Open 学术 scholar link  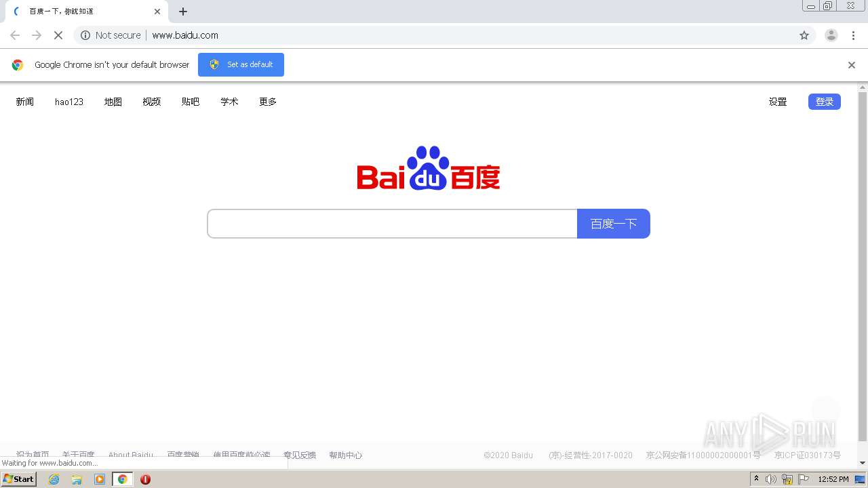[x=229, y=102]
